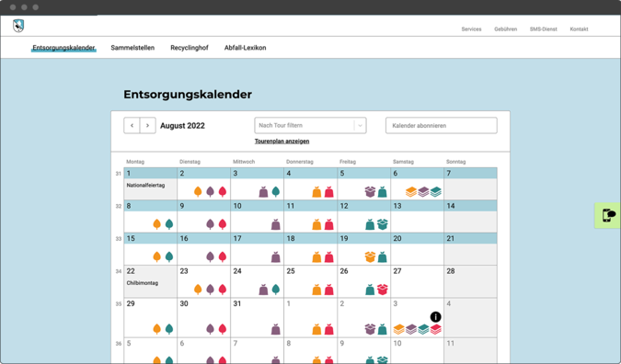Click purple bag icon on August 10

coord(276,224)
